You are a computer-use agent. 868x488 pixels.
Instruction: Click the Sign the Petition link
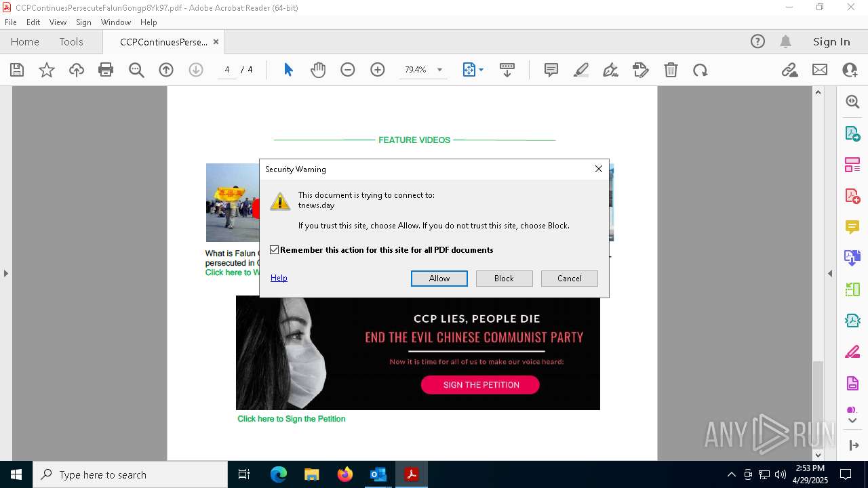[292, 419]
